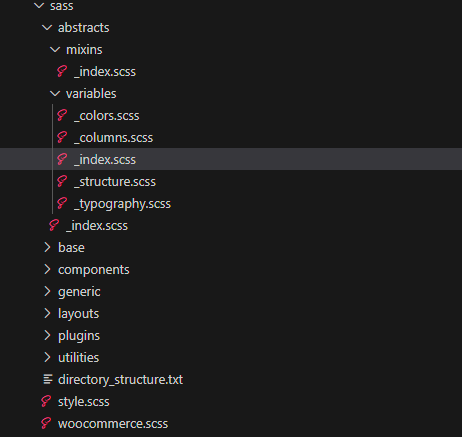
Task: Click the Sass icon of mixins _index.scss
Action: tap(62, 71)
